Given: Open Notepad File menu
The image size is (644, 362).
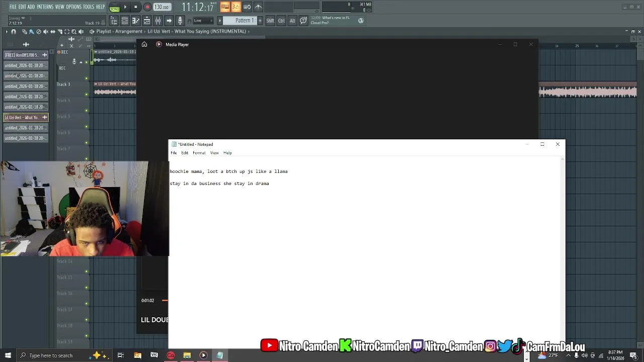Looking at the screenshot, I should [174, 153].
